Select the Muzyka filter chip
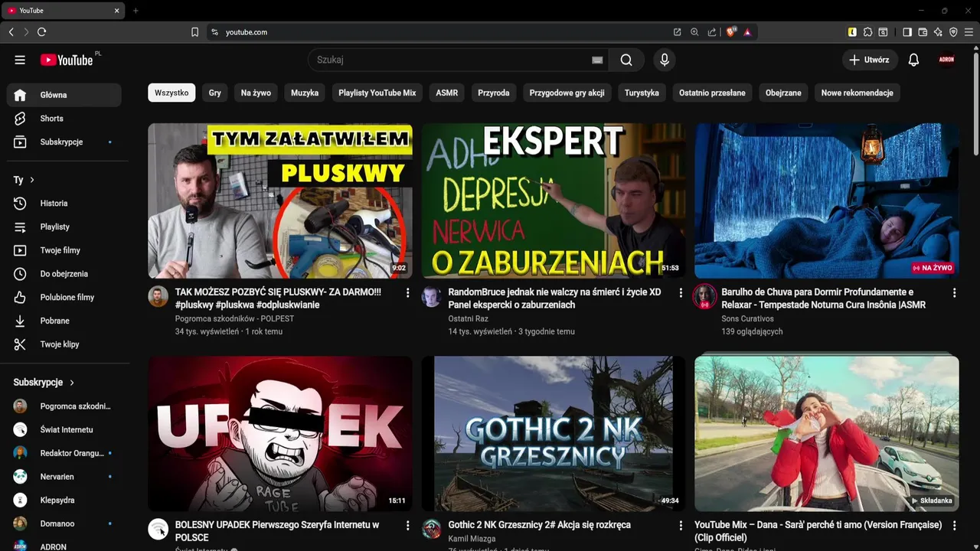The image size is (980, 551). tap(305, 93)
